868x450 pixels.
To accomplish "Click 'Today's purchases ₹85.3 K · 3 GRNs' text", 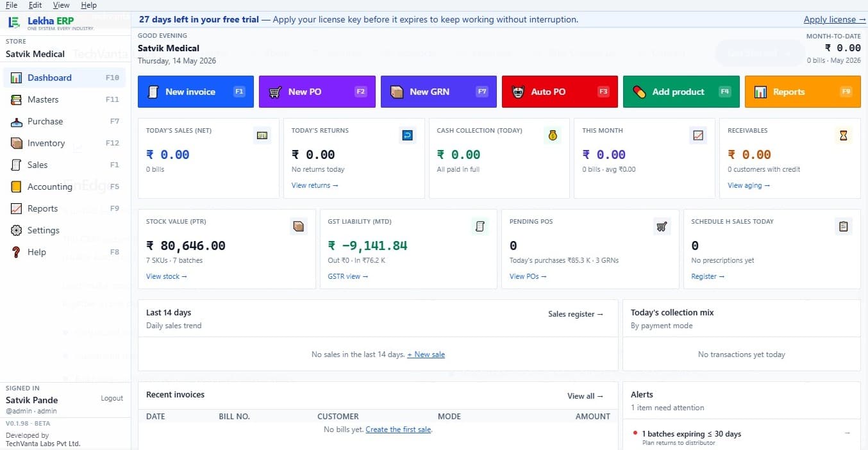I will [564, 260].
